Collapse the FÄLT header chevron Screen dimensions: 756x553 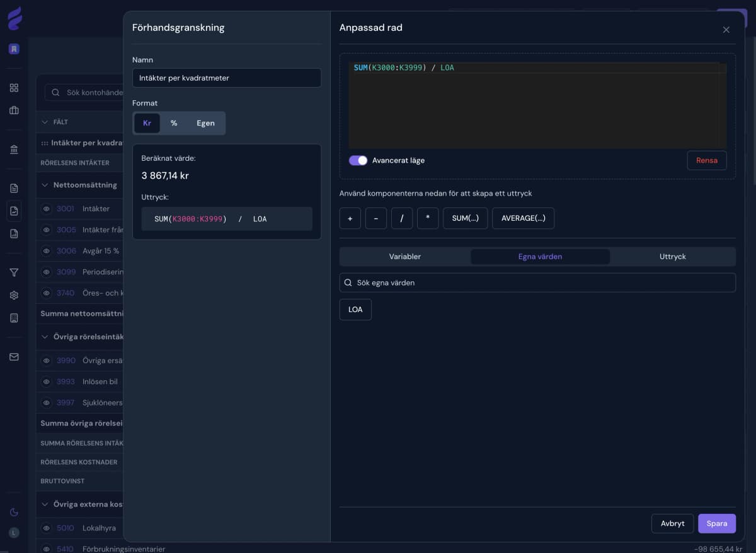tap(45, 122)
